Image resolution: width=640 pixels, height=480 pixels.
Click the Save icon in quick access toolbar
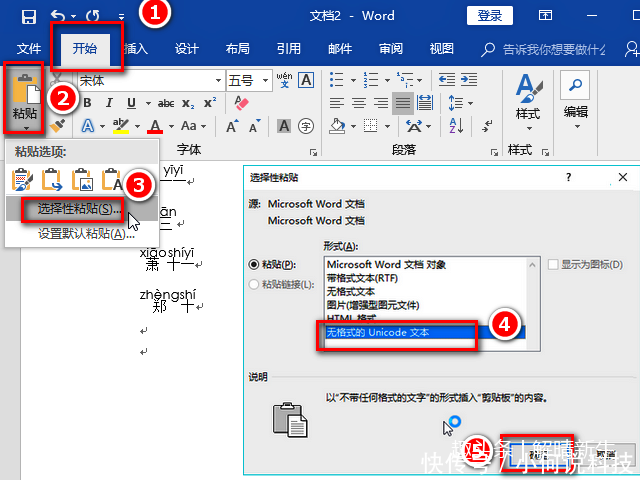[29, 16]
